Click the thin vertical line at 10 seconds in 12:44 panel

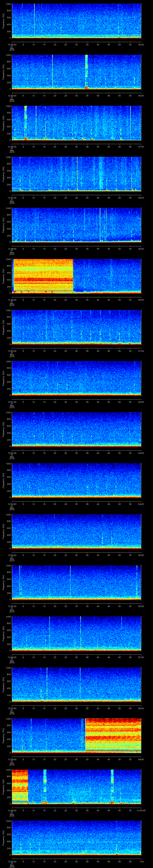click(34, 19)
